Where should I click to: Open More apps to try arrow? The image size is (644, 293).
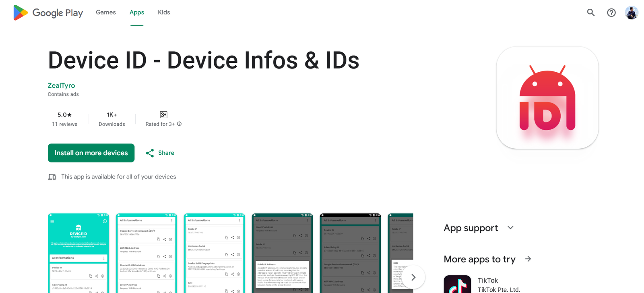point(528,259)
